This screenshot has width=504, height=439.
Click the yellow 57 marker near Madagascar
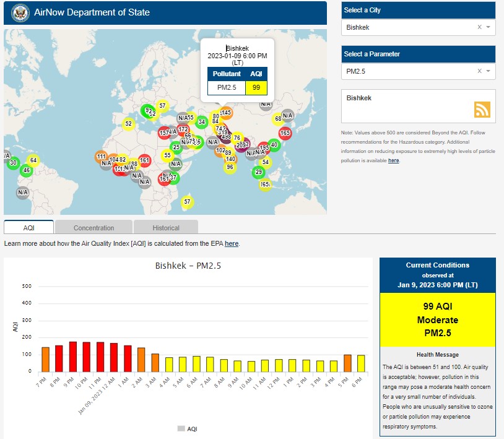[x=187, y=202]
